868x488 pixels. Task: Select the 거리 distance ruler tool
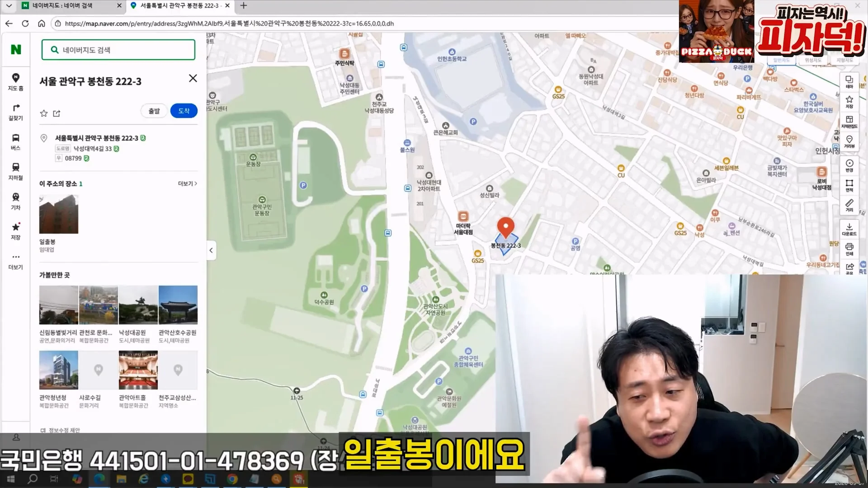[x=849, y=205]
